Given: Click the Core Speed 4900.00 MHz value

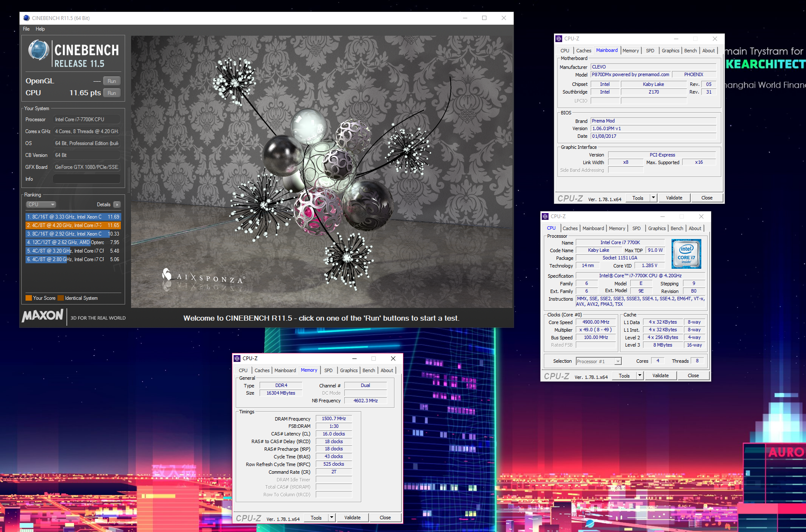Looking at the screenshot, I should (596, 322).
